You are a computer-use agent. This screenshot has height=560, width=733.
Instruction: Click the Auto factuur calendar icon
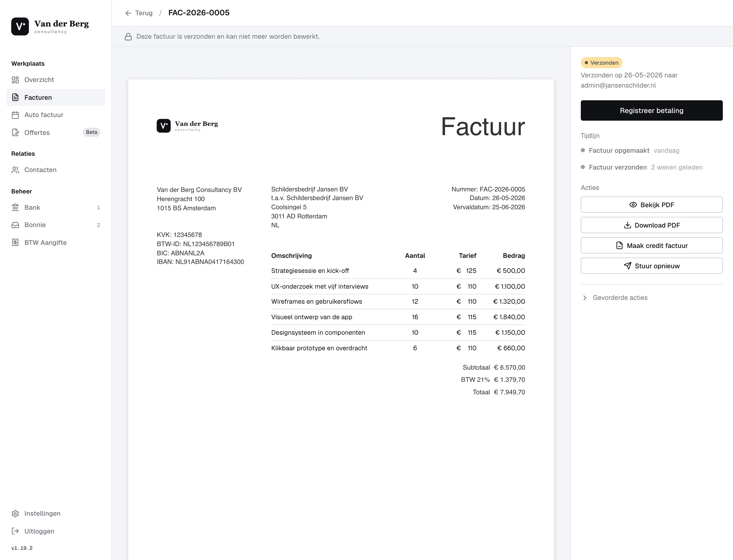pyautogui.click(x=15, y=115)
